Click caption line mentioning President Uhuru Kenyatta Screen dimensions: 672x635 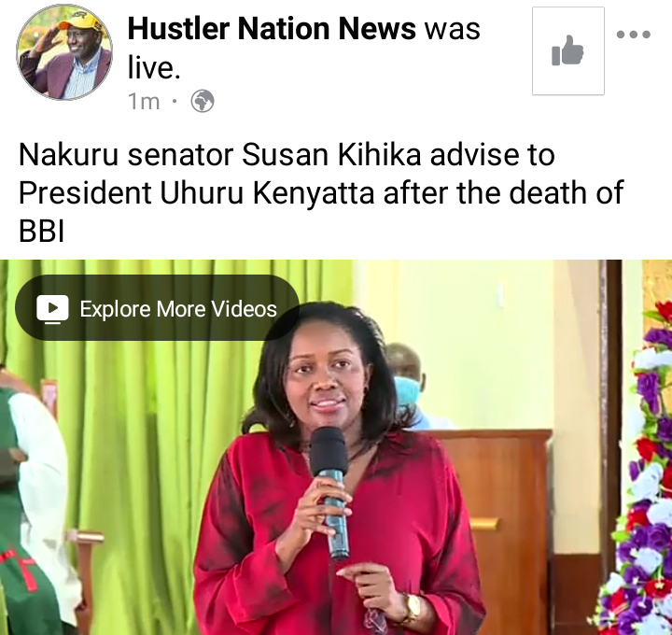[x=321, y=193]
